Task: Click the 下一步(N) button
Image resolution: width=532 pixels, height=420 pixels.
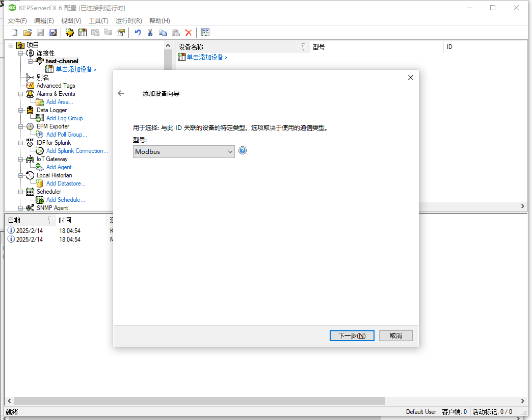Action: [352, 335]
